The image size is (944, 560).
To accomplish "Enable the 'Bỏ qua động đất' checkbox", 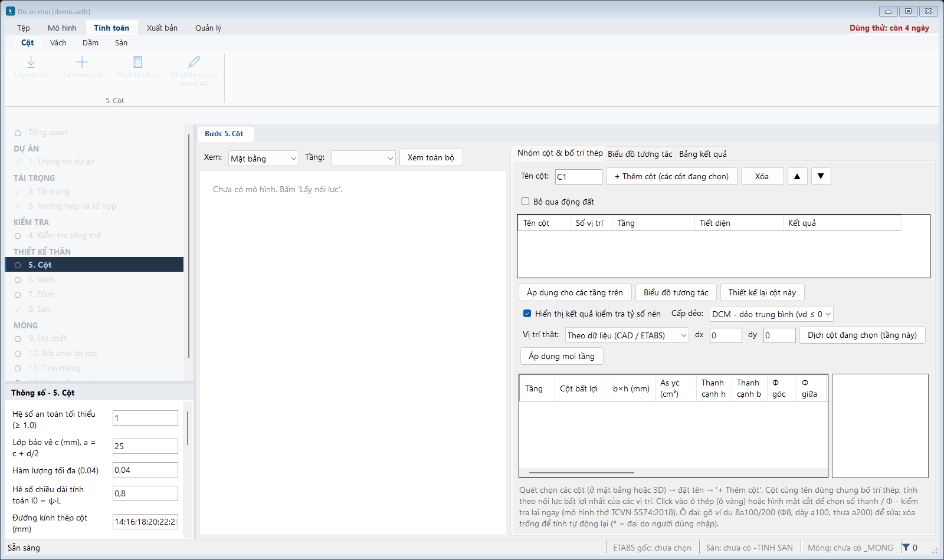I will [x=525, y=202].
